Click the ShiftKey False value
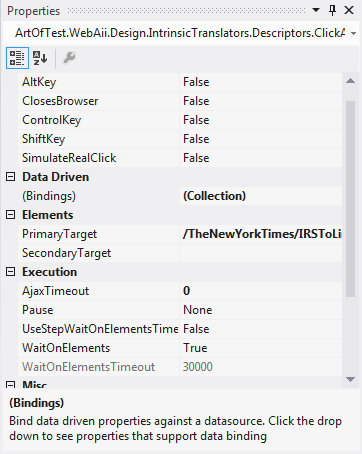This screenshot has height=454, width=362. pos(261,139)
